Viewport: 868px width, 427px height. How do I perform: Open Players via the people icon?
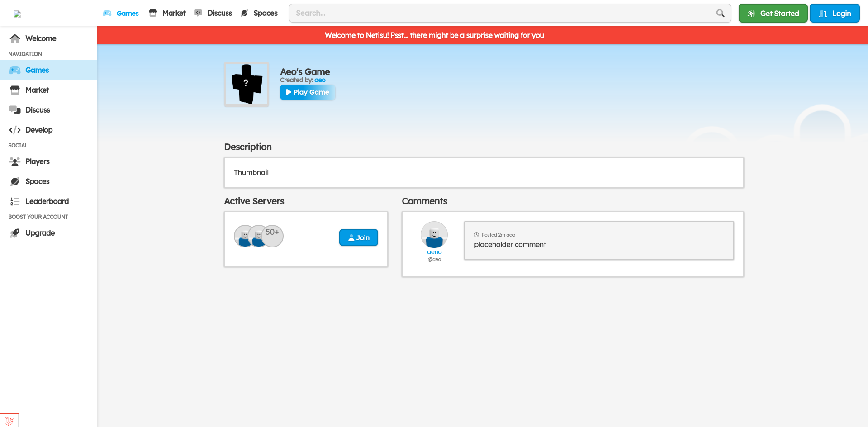point(15,162)
